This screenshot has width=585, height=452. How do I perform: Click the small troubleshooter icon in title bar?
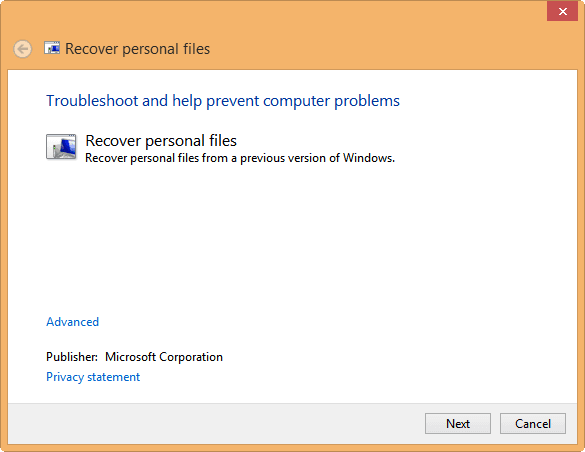point(52,48)
